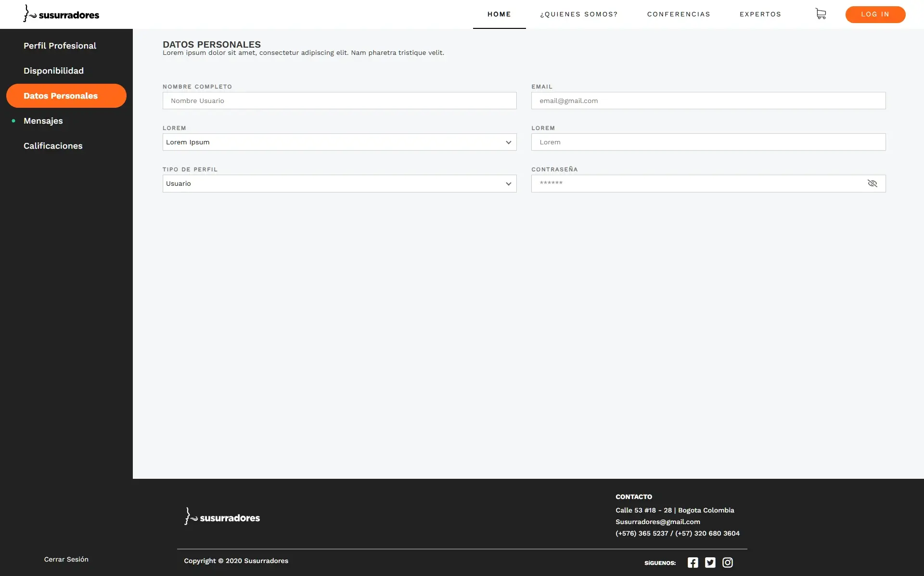Viewport: 924px width, 576px height.
Task: Open the Expertos nav item
Action: [x=760, y=14]
